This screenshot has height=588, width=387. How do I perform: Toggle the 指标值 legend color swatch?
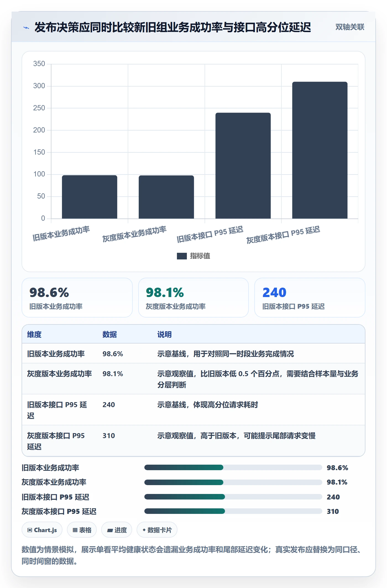pyautogui.click(x=182, y=256)
